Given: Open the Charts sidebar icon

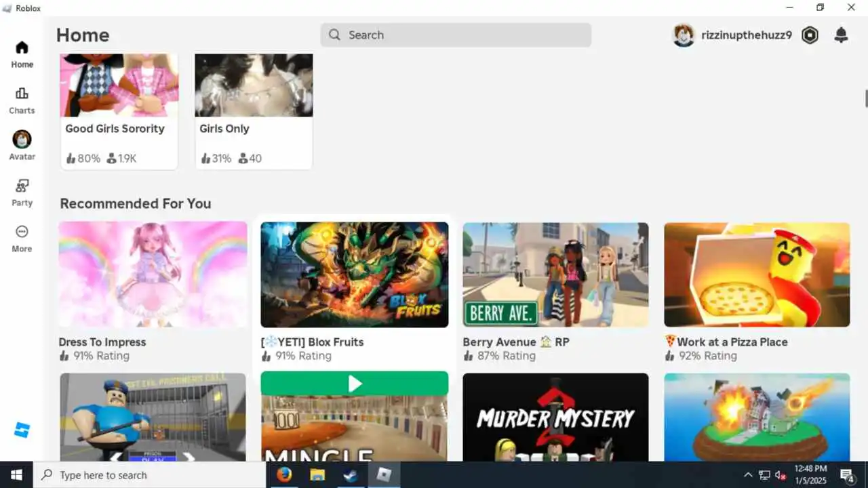Looking at the screenshot, I should (22, 94).
